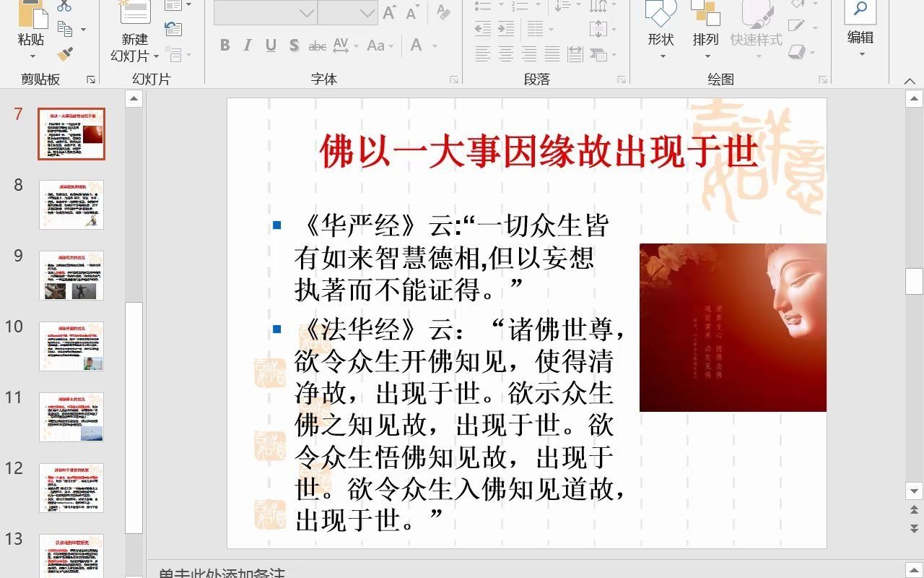Toggle Center paragraph alignment
The image size is (924, 578).
pos(506,54)
